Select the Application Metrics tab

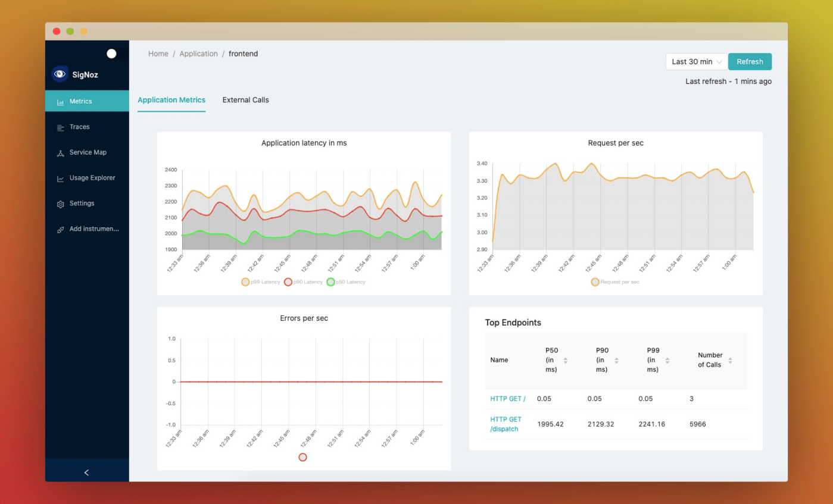(171, 100)
